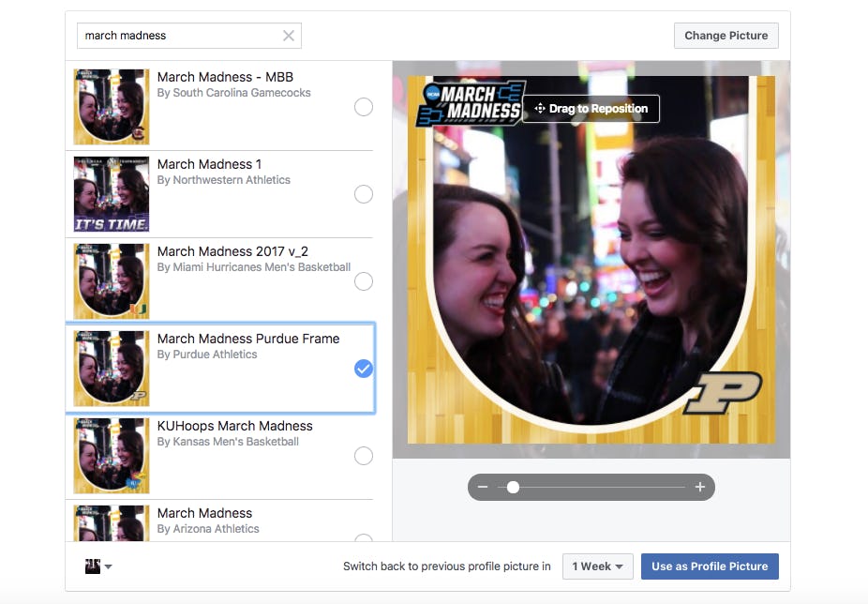Select the Arizona Athletics frame thumbnail
Image resolution: width=868 pixels, height=604 pixels.
[x=112, y=523]
